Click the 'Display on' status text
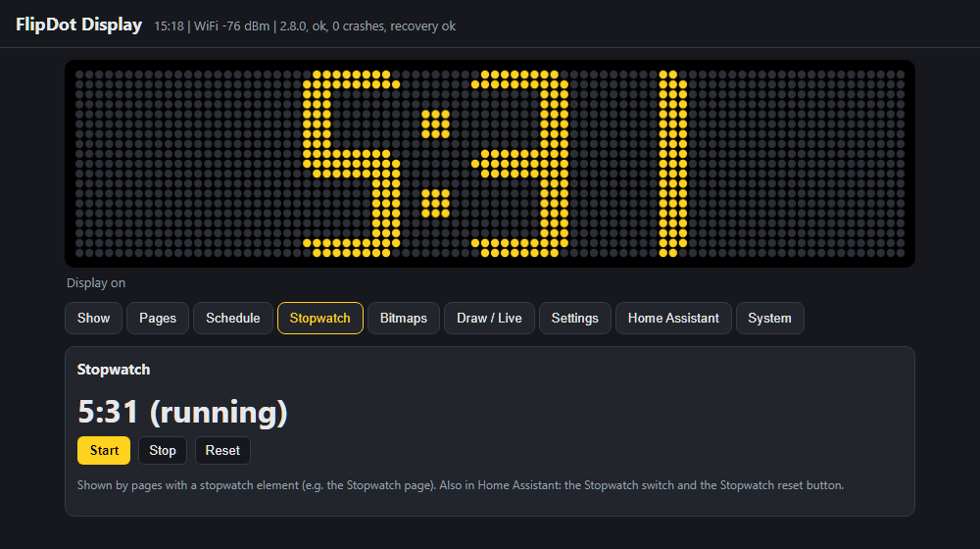This screenshot has height=549, width=980. click(96, 282)
